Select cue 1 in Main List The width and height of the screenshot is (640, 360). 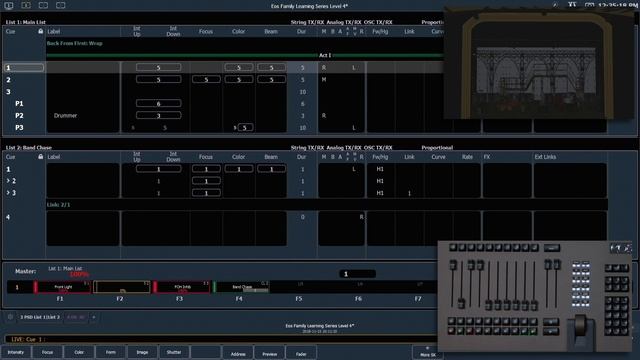click(x=23, y=67)
